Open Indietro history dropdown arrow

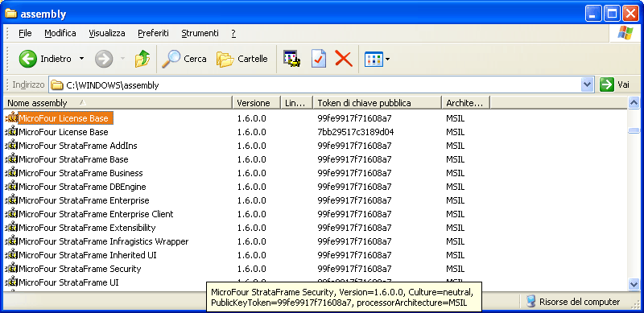(81, 59)
